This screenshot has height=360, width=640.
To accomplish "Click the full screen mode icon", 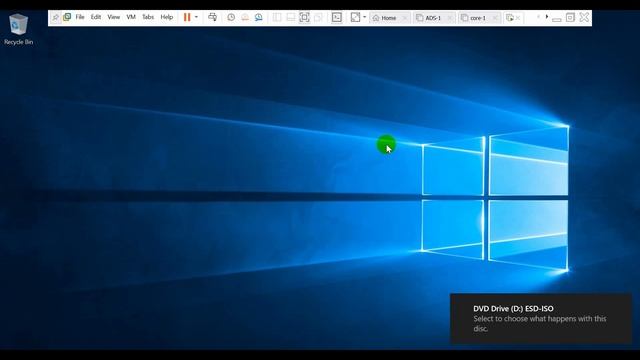I will [x=304, y=17].
